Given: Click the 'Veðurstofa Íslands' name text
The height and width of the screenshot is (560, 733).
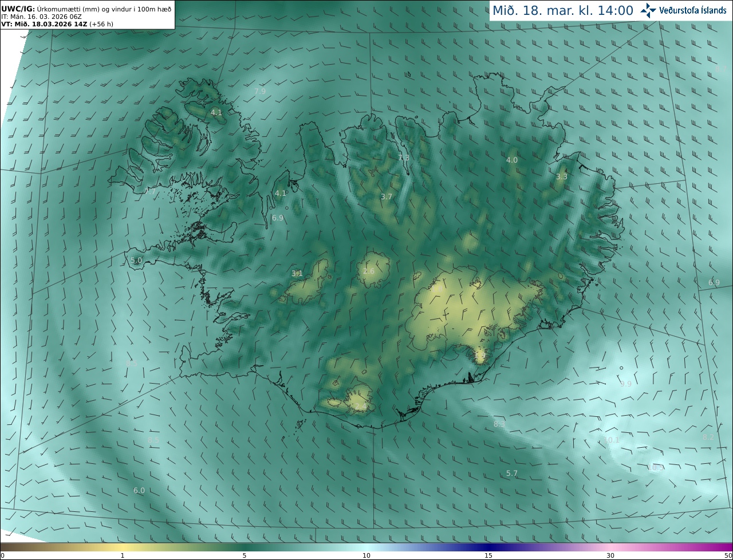Looking at the screenshot, I should tap(692, 10).
